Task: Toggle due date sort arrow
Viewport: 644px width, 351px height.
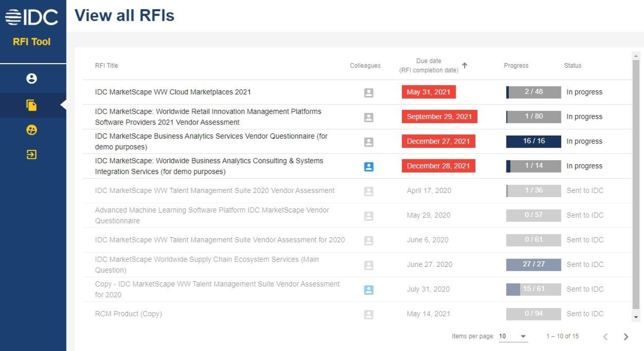Action: pyautogui.click(x=464, y=65)
